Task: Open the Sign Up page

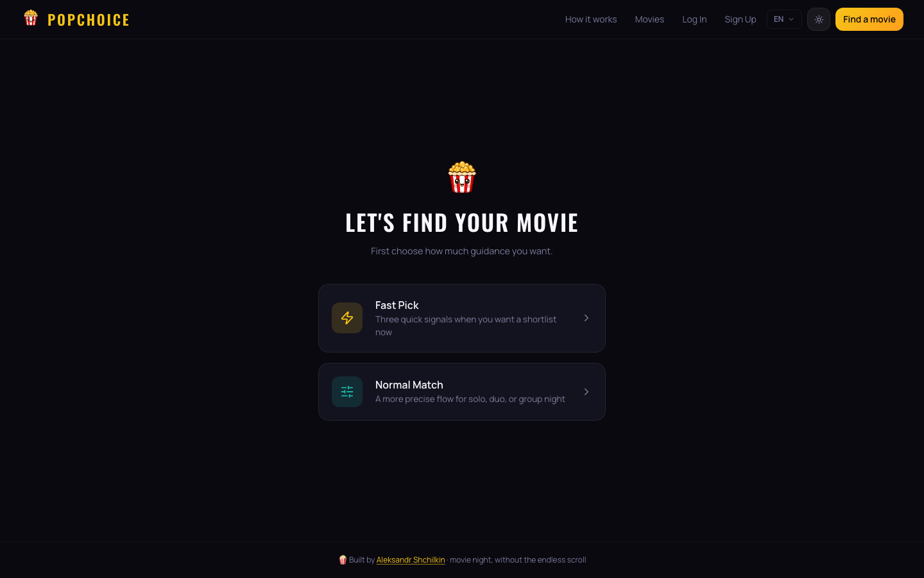Action: point(740,19)
